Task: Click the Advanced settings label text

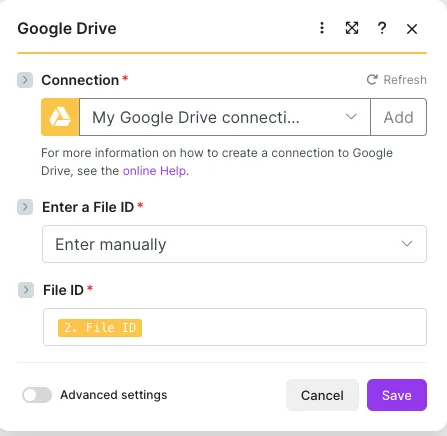Action: [x=114, y=395]
